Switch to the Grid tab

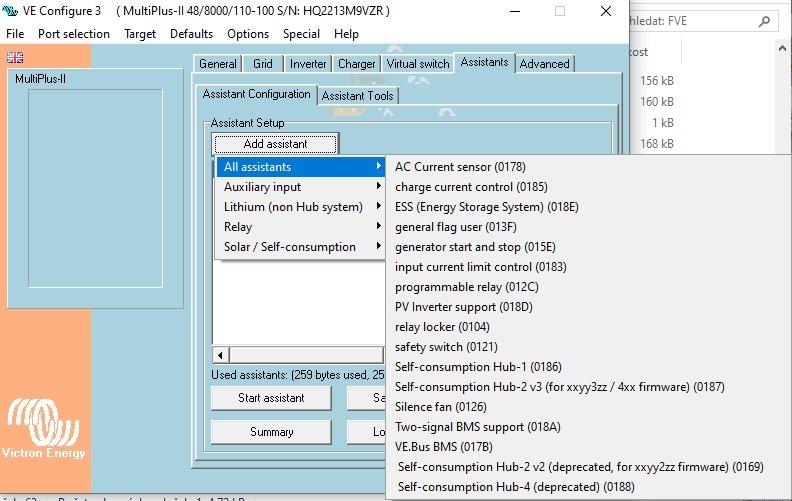263,64
